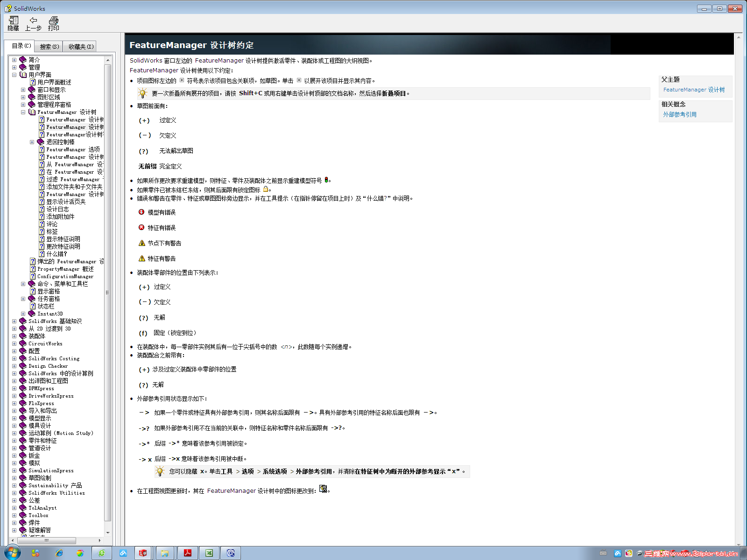Open the Excel taskbar icon
Viewport: 747px width, 560px height.
tap(209, 553)
